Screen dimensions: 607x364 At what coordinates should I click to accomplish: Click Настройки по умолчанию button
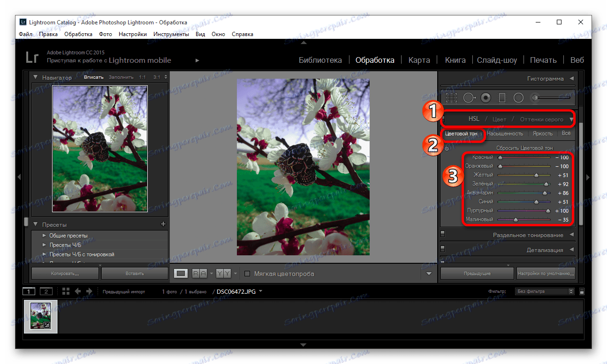point(546,273)
